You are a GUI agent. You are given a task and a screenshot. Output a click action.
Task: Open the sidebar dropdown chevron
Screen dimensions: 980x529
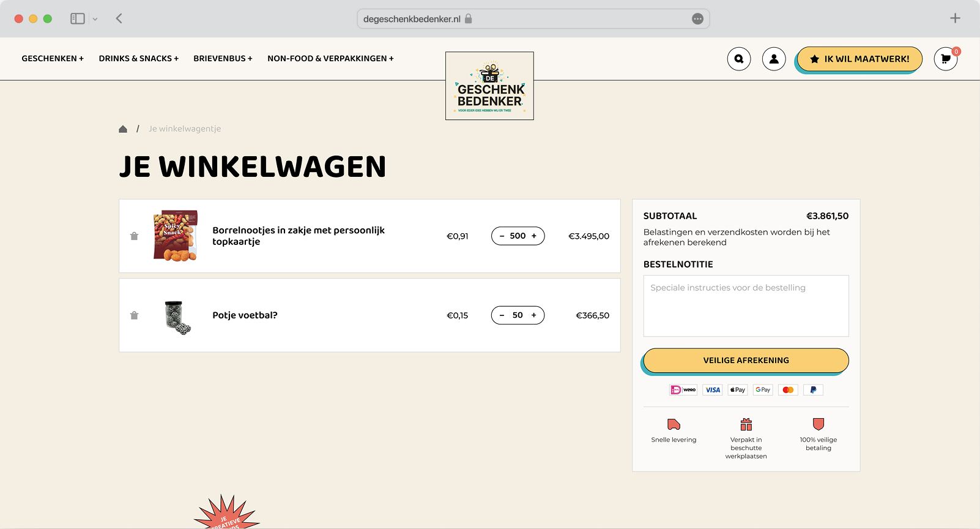[x=95, y=19]
